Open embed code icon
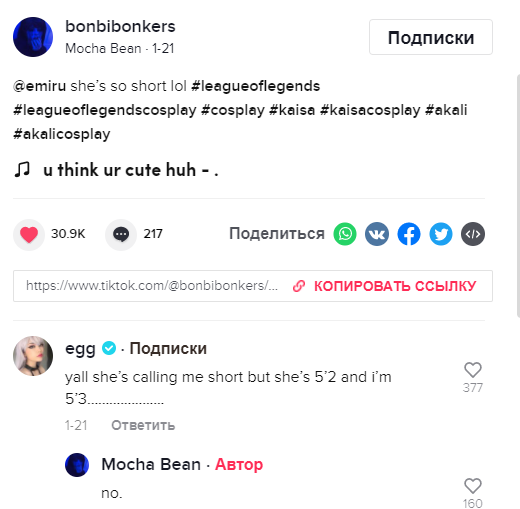520x509 pixels. coord(473,234)
